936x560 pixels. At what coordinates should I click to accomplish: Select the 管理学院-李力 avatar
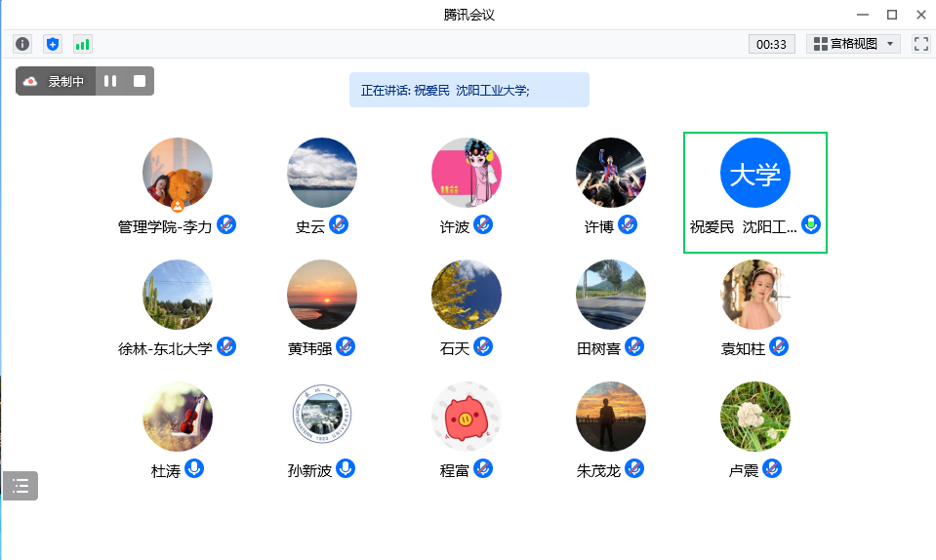(x=178, y=173)
